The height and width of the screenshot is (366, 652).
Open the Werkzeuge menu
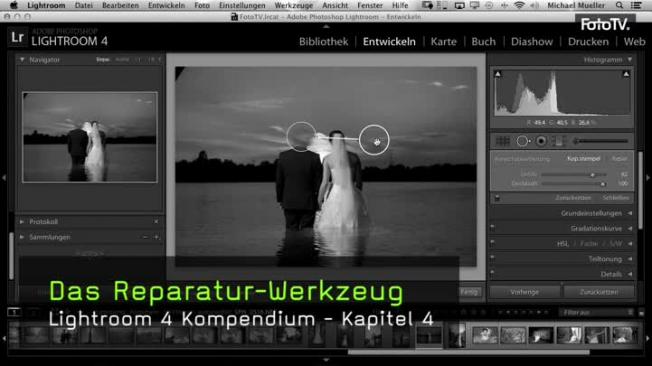294,5
